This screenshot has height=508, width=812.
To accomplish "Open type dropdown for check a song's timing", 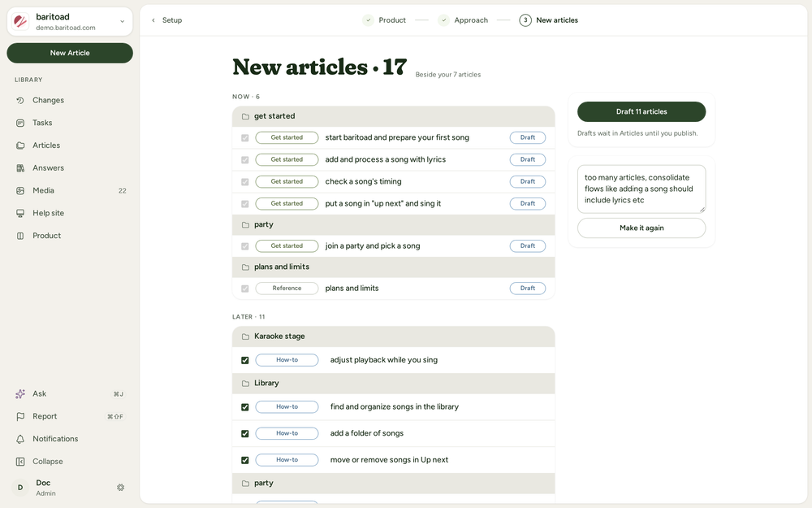I will click(x=287, y=181).
